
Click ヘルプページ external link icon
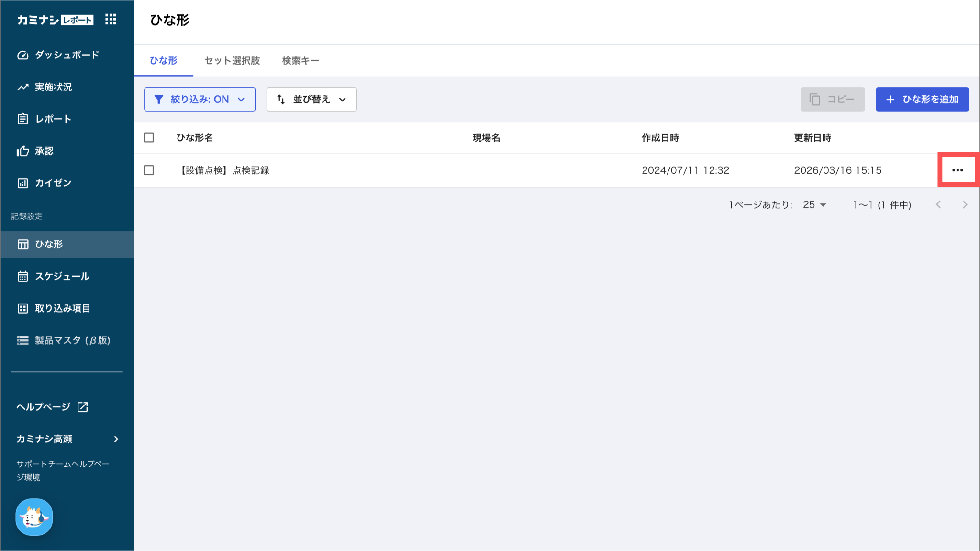pyautogui.click(x=83, y=407)
